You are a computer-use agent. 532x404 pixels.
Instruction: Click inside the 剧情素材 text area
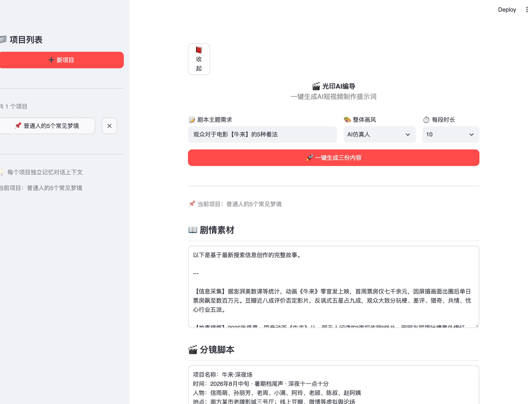pos(333,287)
